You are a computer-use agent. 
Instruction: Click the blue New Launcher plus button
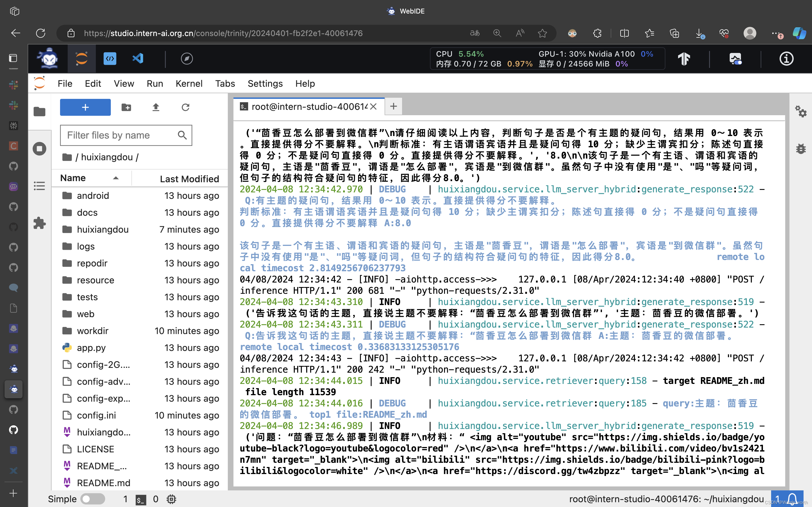[x=85, y=107]
